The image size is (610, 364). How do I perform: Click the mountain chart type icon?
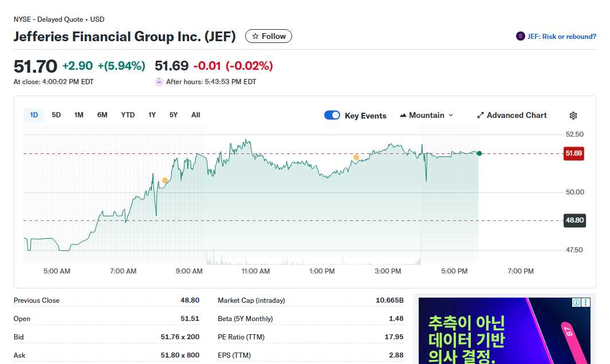click(403, 115)
